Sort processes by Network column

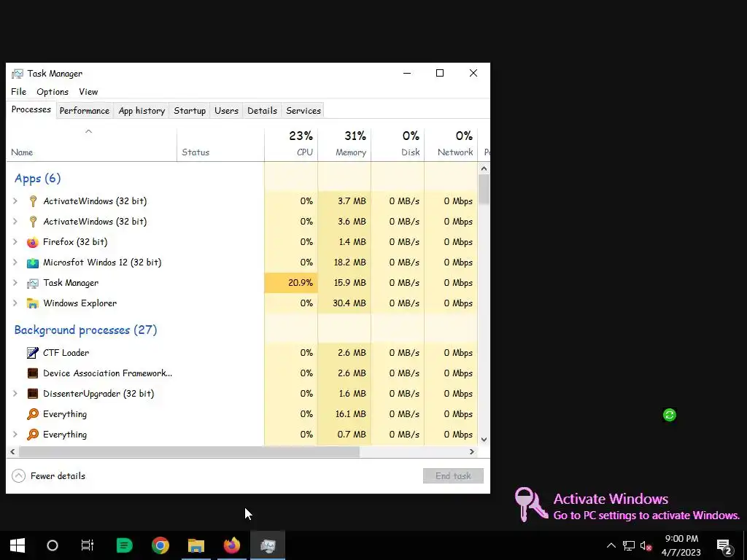click(451, 145)
